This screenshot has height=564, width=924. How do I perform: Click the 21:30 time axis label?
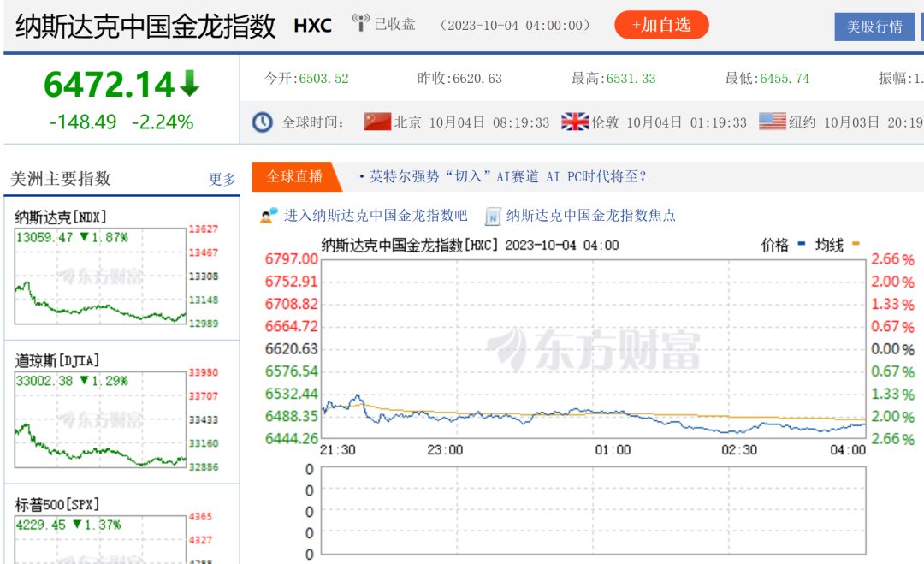pos(338,449)
